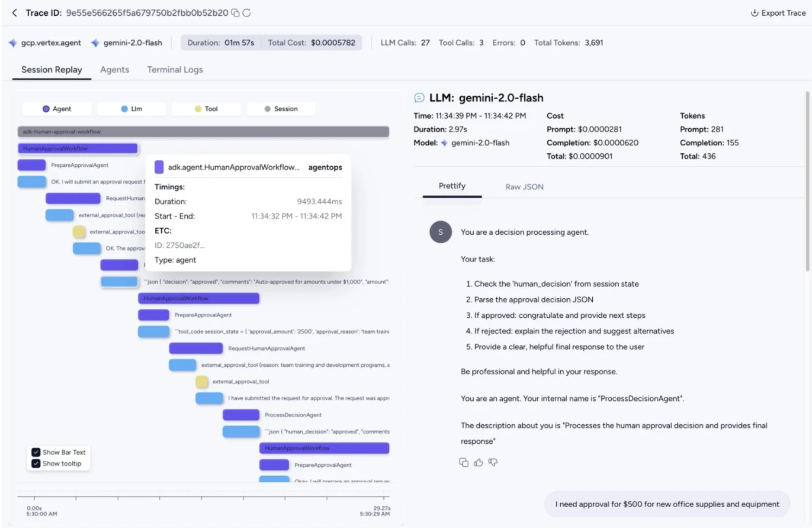
Task: Select the RequestHumanApprovalAgent bar with full label
Action: (196, 348)
